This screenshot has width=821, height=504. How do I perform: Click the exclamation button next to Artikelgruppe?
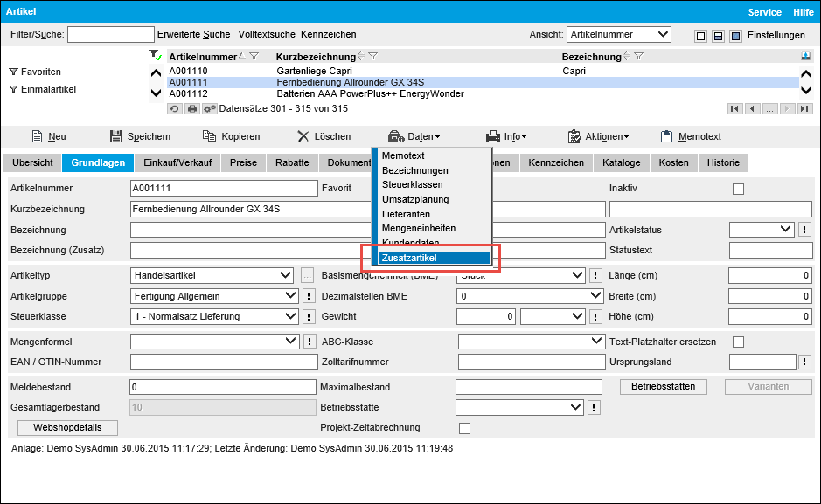[x=309, y=296]
